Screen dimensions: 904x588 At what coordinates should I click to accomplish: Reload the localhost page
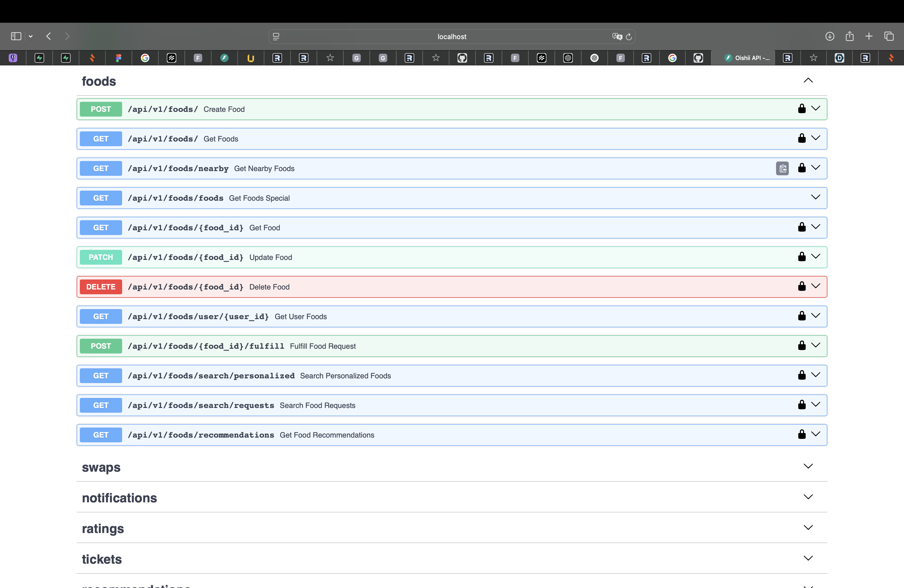coord(629,37)
